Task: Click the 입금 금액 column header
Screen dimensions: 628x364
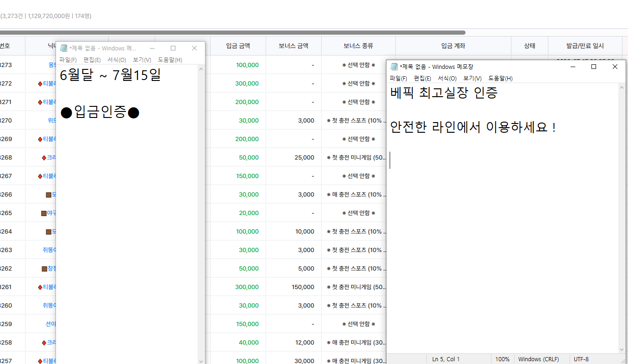Action: tap(238, 46)
